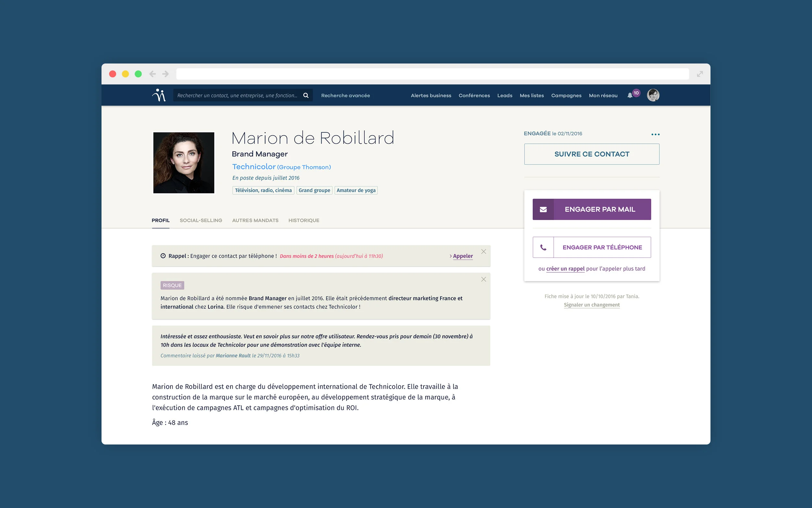Click the browser forward arrow
The height and width of the screenshot is (508, 812).
[x=166, y=74]
